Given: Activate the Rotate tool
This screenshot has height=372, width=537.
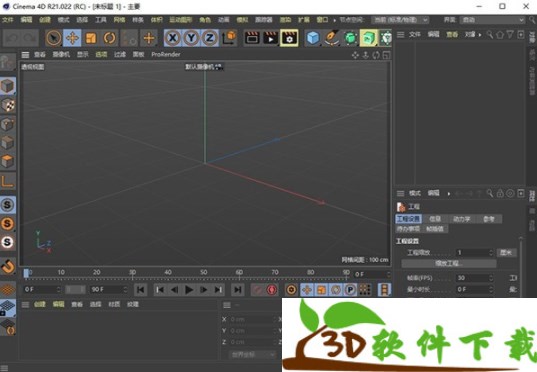Looking at the screenshot, I should click(110, 38).
